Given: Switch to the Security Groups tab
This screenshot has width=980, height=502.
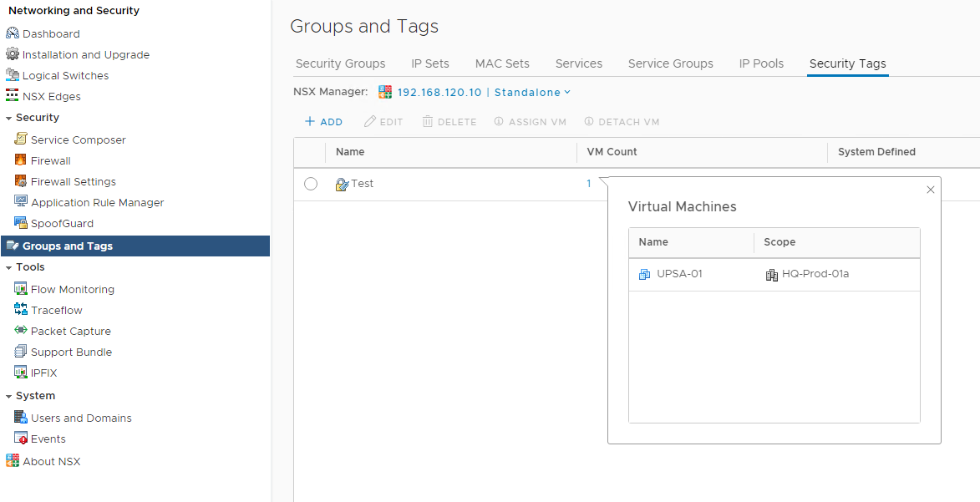Looking at the screenshot, I should [340, 63].
